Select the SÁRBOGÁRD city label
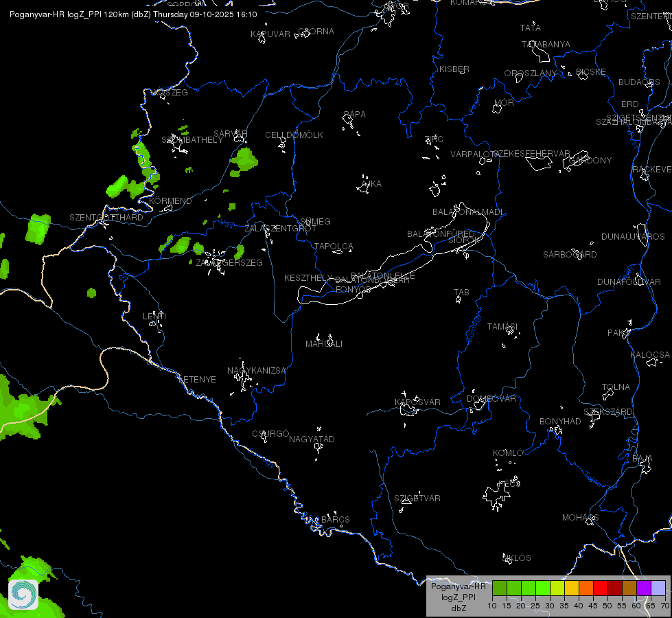 [570, 255]
